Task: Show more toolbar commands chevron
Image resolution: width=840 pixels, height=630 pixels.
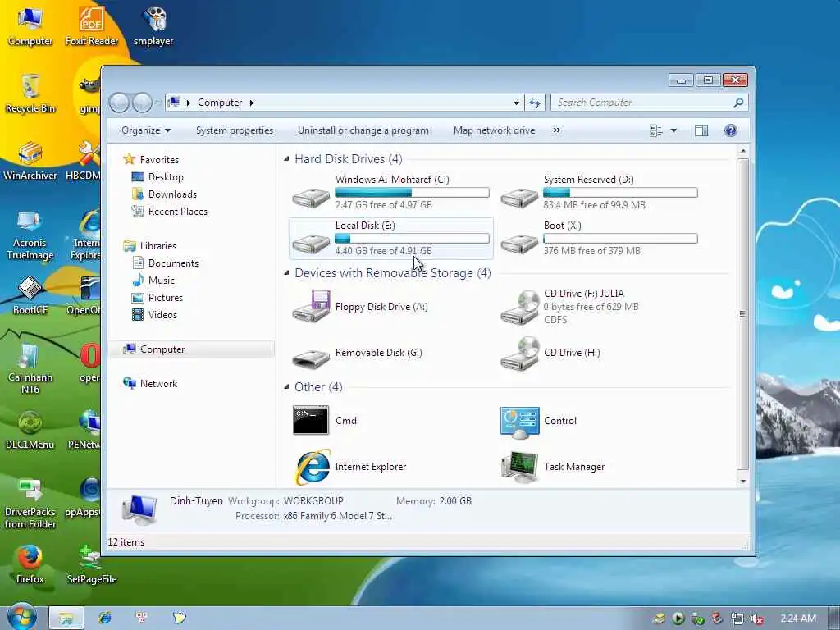Action: pyautogui.click(x=557, y=130)
